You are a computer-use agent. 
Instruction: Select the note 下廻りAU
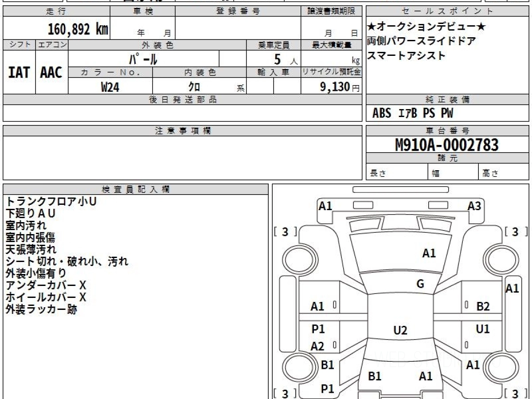pos(31,214)
